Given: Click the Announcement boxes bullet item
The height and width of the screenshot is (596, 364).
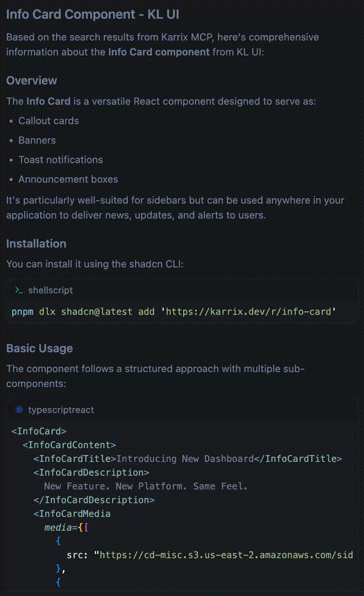Looking at the screenshot, I should [x=68, y=179].
